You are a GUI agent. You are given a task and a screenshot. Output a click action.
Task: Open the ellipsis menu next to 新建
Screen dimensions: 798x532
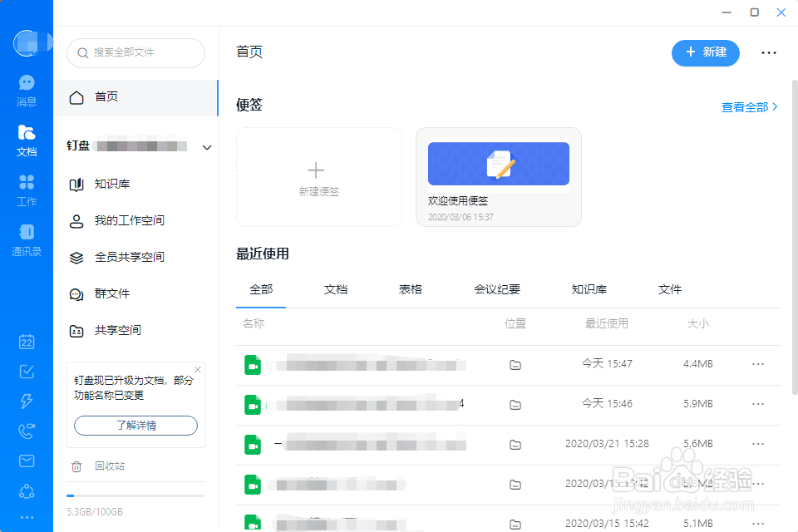point(768,52)
